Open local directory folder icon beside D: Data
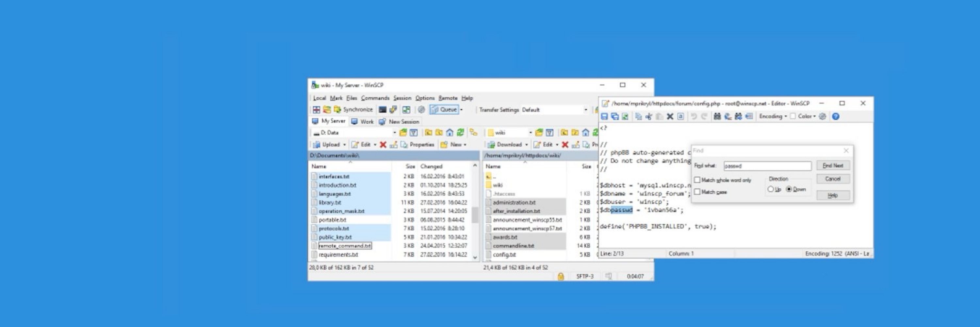The image size is (980, 327). tap(403, 132)
